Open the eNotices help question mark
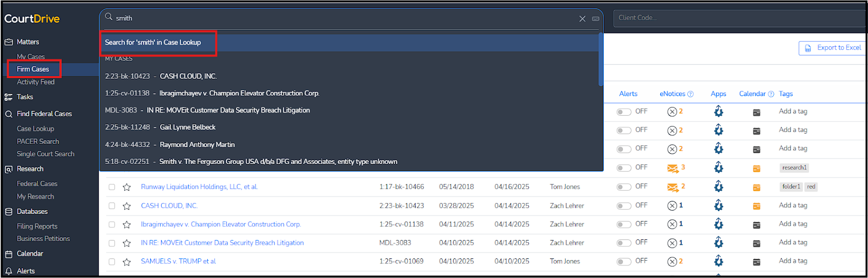Viewport: 868px width, 278px height. click(691, 94)
